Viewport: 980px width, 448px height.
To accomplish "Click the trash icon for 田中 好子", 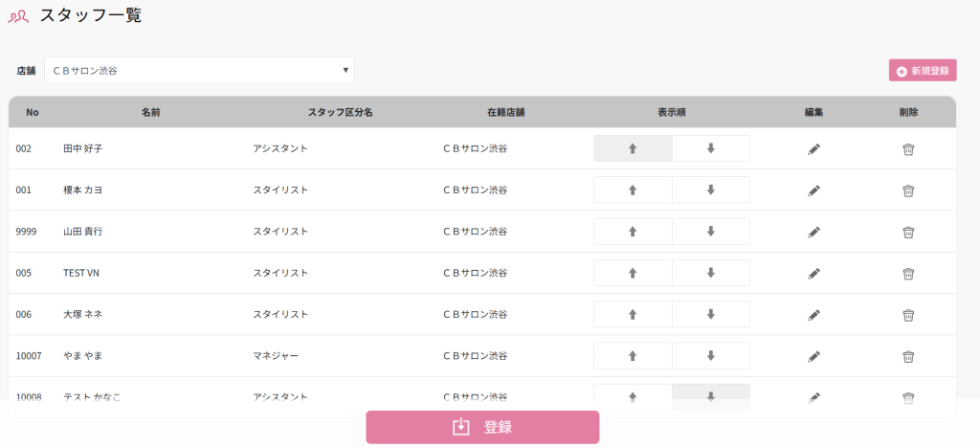I will (908, 149).
